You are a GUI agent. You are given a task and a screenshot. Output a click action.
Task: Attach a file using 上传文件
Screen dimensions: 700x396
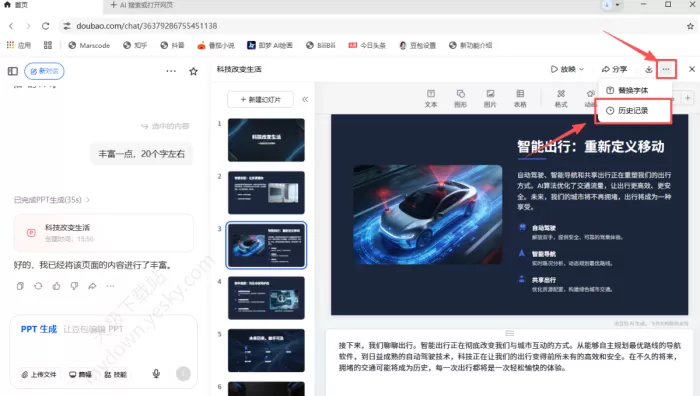pyautogui.click(x=39, y=374)
